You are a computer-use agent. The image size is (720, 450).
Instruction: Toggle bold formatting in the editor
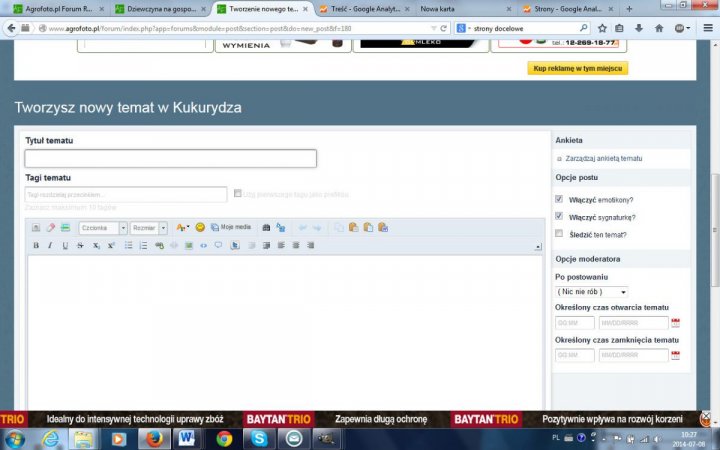point(36,245)
